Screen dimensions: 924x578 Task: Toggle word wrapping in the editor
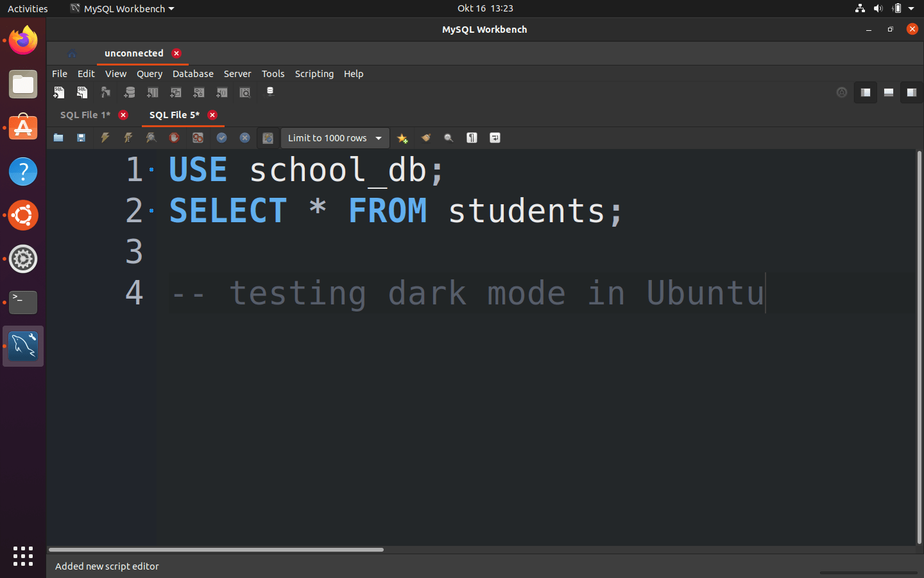tap(494, 137)
